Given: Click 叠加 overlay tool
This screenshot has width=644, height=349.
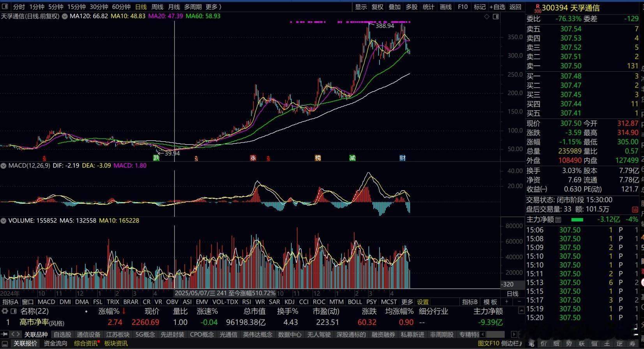Looking at the screenshot, I should (x=394, y=7).
